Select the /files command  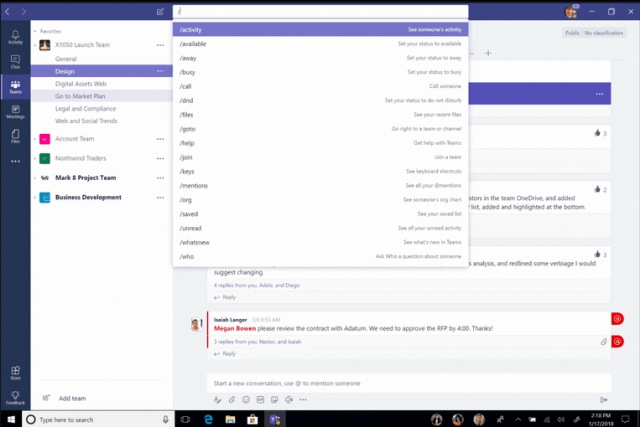click(x=320, y=115)
